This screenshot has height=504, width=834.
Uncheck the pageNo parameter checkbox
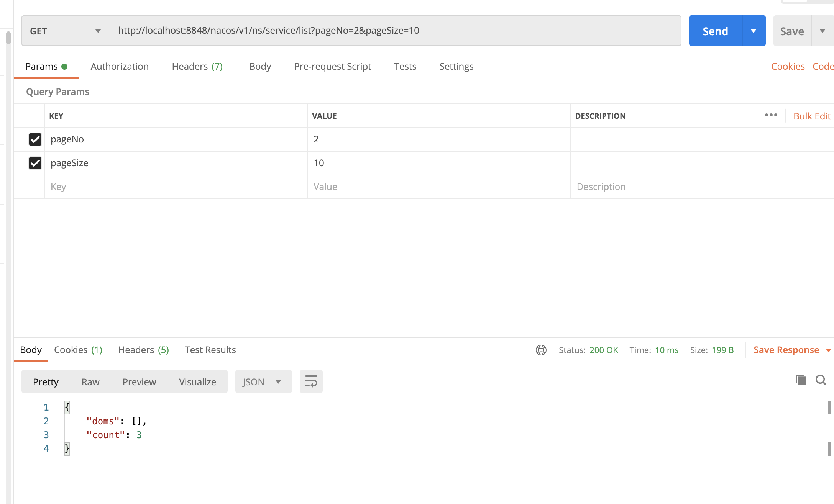pyautogui.click(x=35, y=139)
